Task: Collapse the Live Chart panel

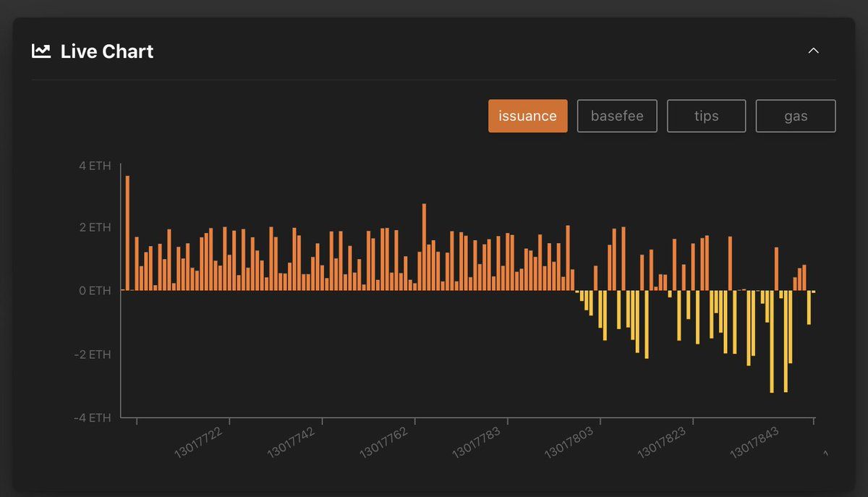Action: [814, 51]
